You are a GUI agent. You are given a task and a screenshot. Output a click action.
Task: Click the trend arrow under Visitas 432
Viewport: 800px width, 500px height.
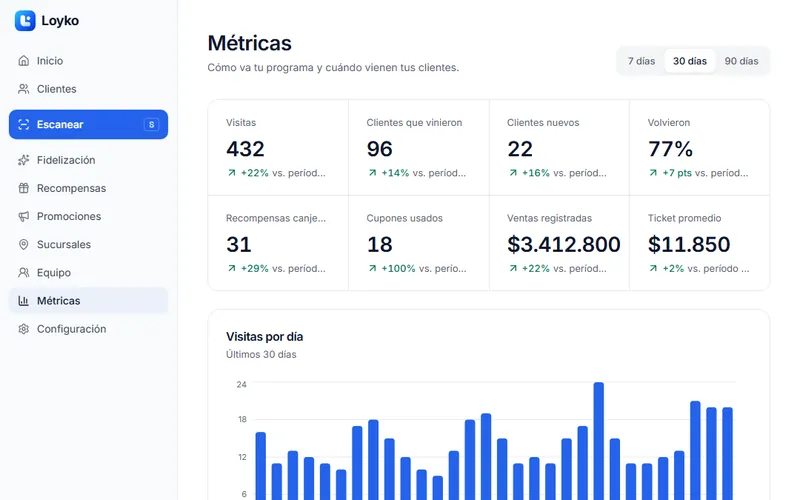tap(232, 173)
